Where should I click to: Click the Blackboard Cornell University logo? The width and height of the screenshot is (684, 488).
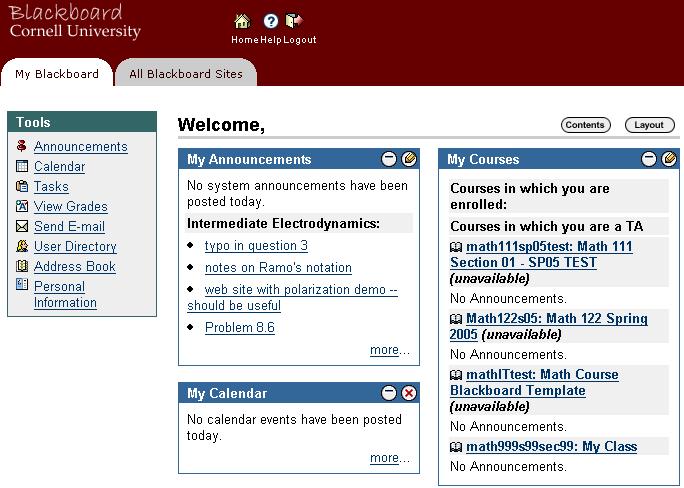pos(75,22)
